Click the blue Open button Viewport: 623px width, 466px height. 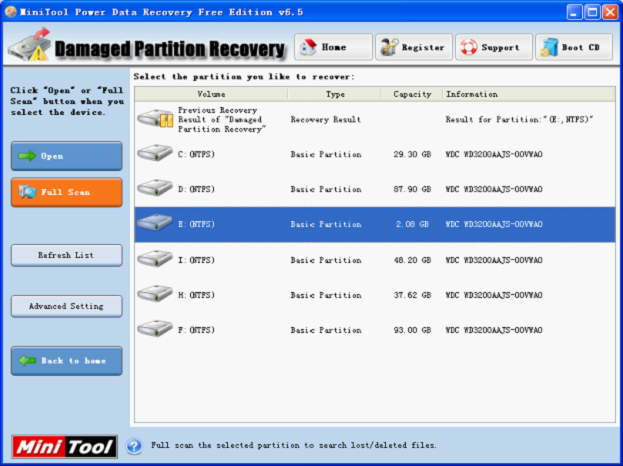pyautogui.click(x=66, y=156)
